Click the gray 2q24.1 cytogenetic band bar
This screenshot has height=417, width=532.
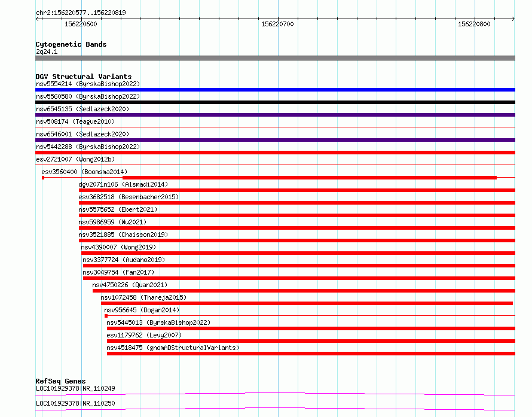pos(275,59)
